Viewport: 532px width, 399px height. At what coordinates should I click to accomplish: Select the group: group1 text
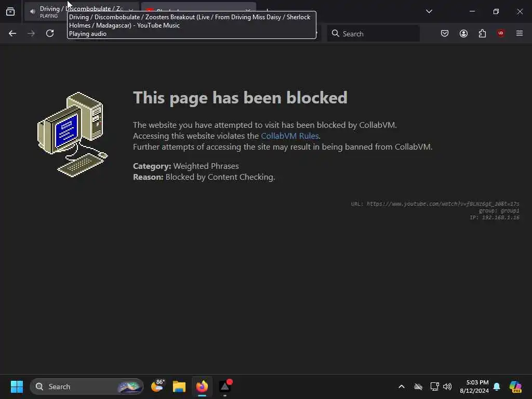(x=499, y=211)
